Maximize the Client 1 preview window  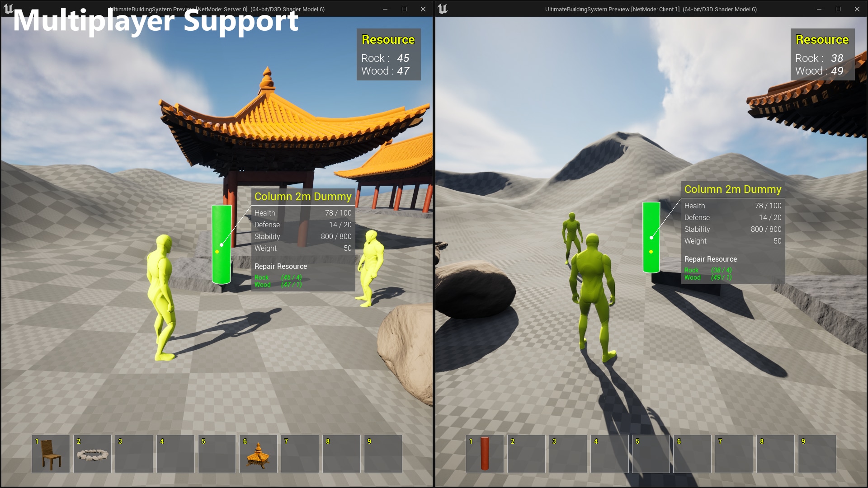838,9
